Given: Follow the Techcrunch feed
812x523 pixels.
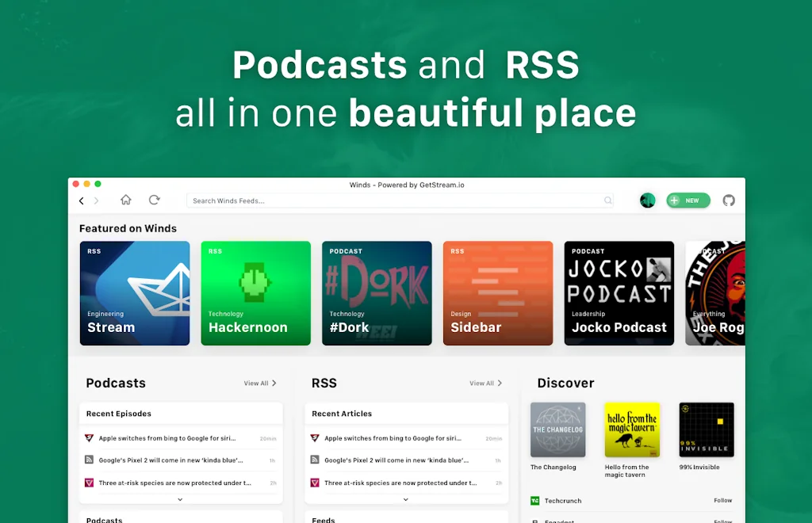Looking at the screenshot, I should point(722,500).
